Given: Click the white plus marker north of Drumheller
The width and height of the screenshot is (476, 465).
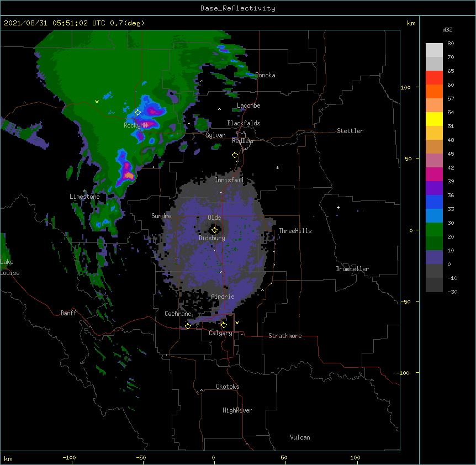Looking at the screenshot, I should (x=338, y=207).
